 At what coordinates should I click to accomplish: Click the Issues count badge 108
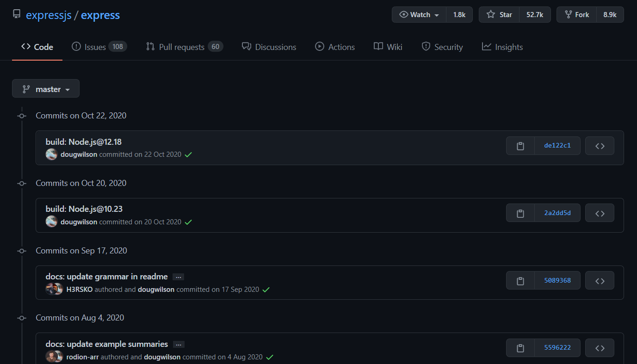pyautogui.click(x=118, y=46)
